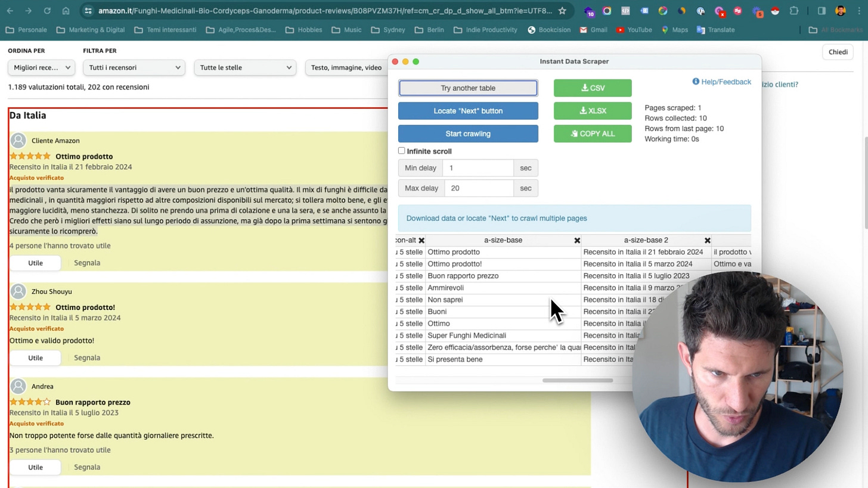The height and width of the screenshot is (488, 868).
Task: Mark Andrea's review as Utile
Action: (x=35, y=467)
